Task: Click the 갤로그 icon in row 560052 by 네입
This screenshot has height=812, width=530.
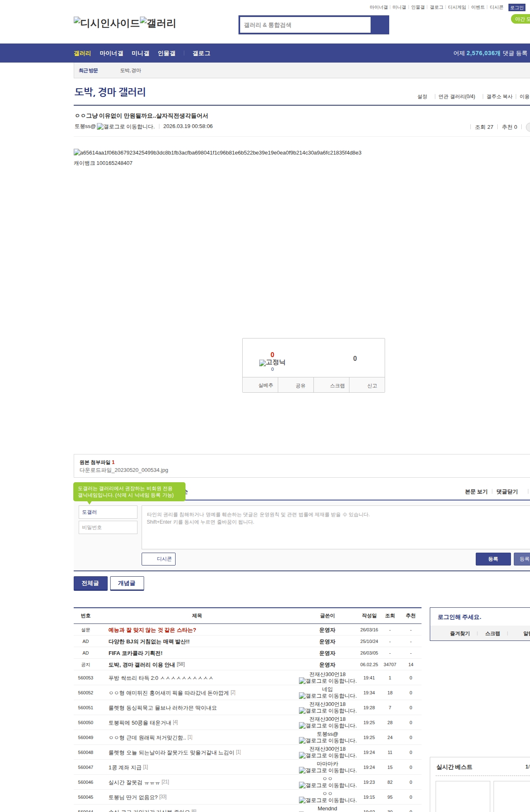Action: click(328, 696)
